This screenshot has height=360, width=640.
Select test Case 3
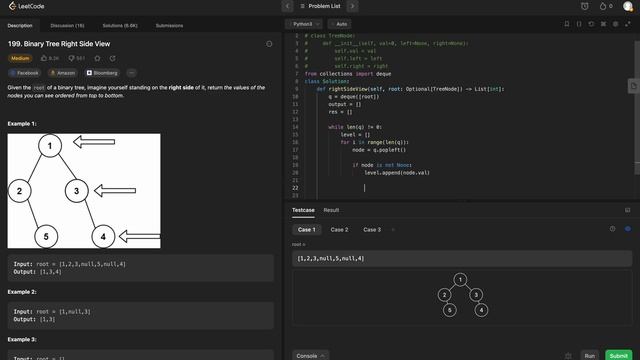pyautogui.click(x=372, y=230)
